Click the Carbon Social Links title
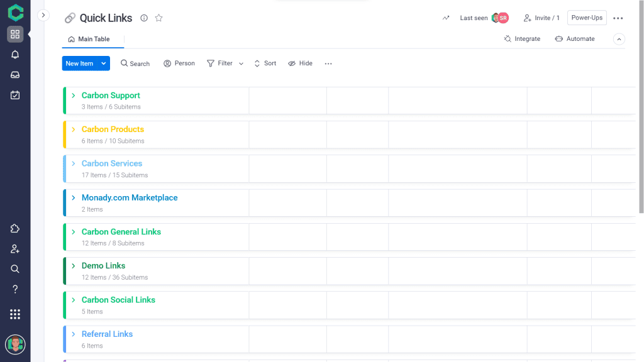The height and width of the screenshot is (362, 644). 118,300
